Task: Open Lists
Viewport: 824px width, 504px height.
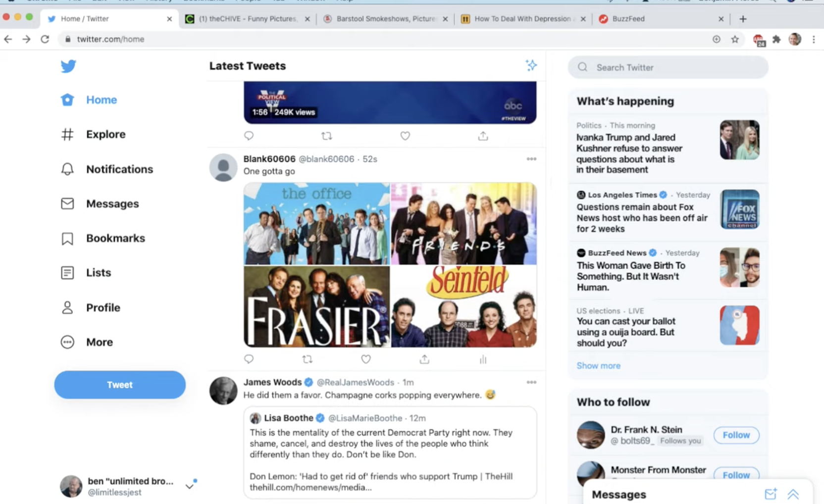Action: [86, 273]
